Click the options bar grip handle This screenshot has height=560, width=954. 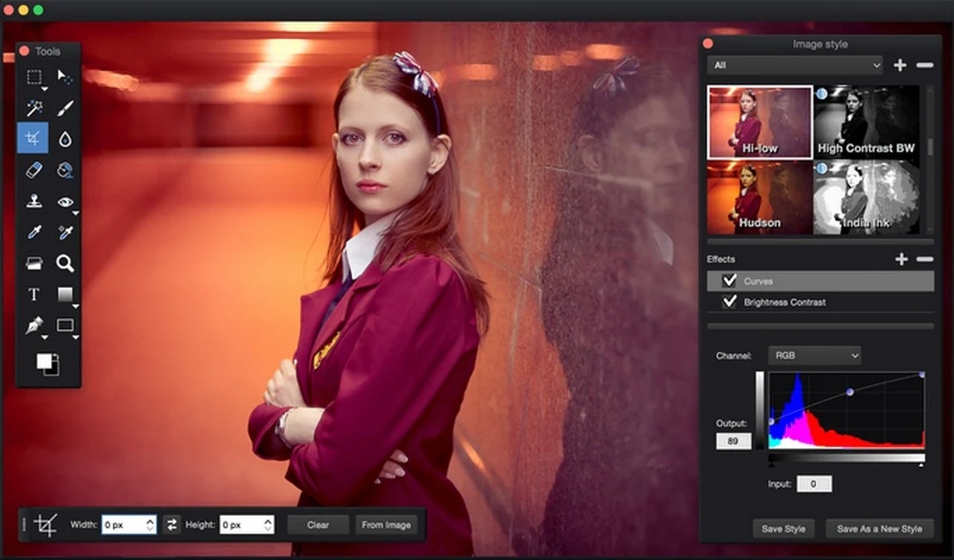[24, 525]
